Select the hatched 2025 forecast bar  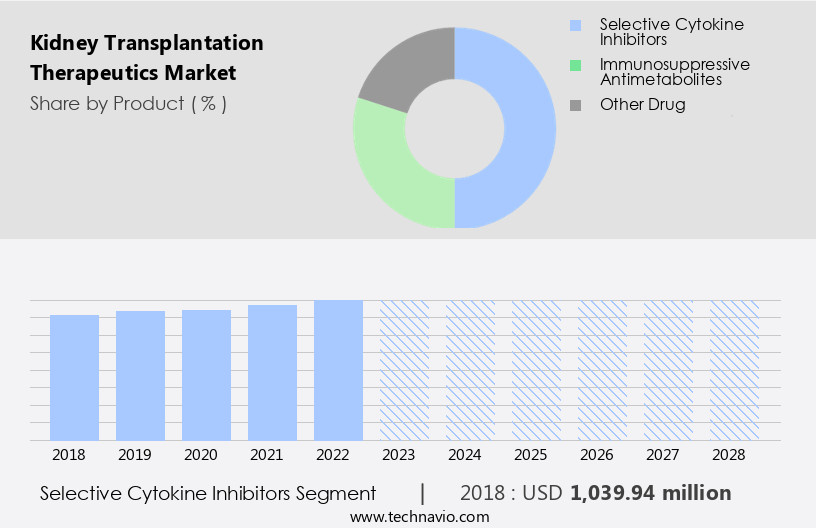click(536, 370)
